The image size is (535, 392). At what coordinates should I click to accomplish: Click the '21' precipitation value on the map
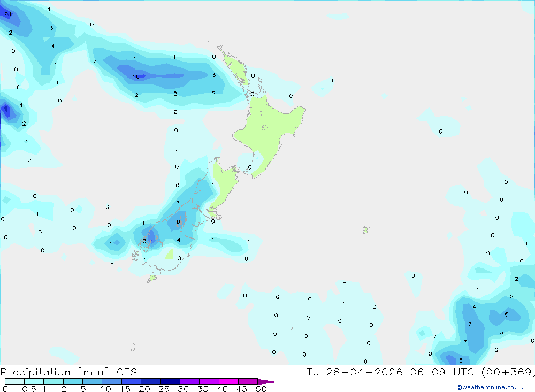[x=8, y=14]
